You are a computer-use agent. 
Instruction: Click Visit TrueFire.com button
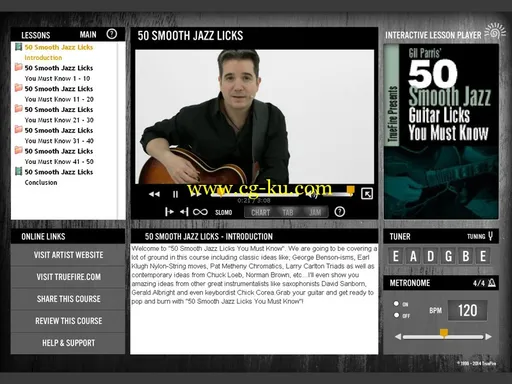(68, 277)
